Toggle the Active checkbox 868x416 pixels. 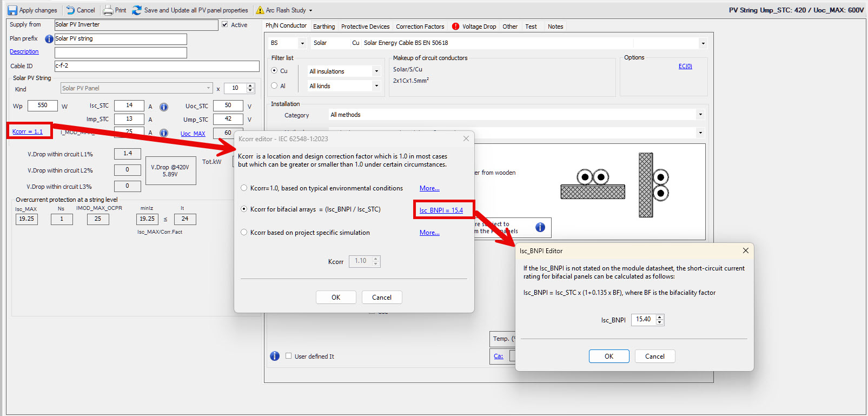point(225,25)
